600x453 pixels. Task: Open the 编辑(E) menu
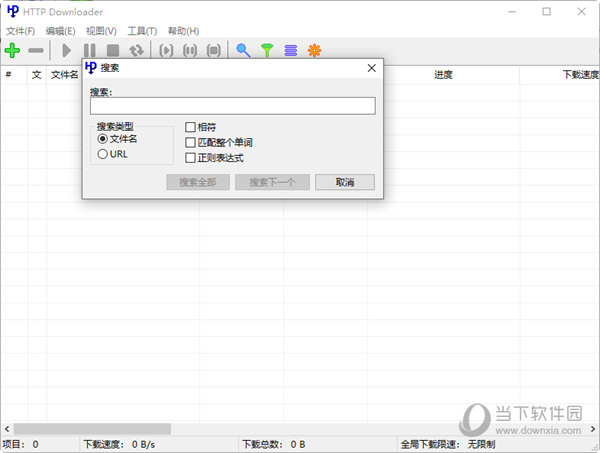pos(60,31)
